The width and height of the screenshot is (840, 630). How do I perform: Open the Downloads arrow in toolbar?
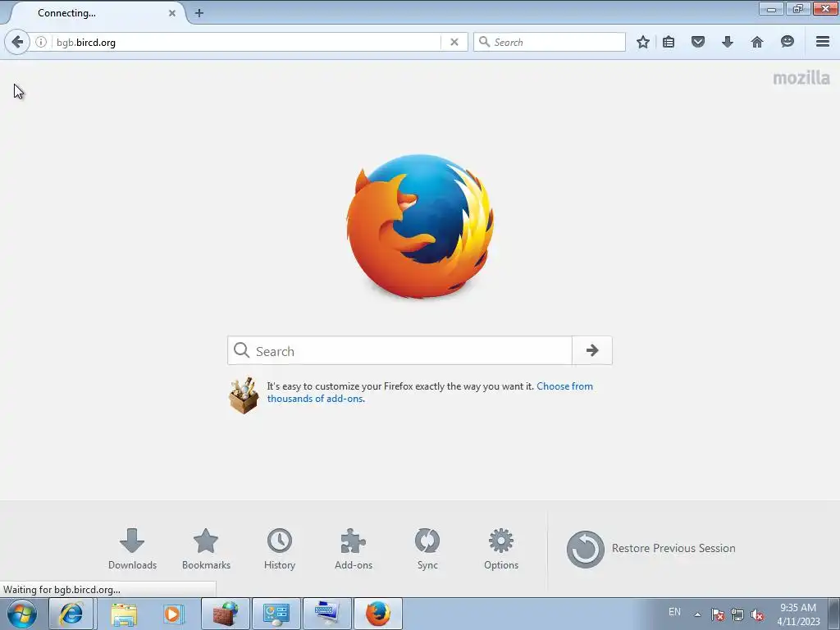coord(728,42)
